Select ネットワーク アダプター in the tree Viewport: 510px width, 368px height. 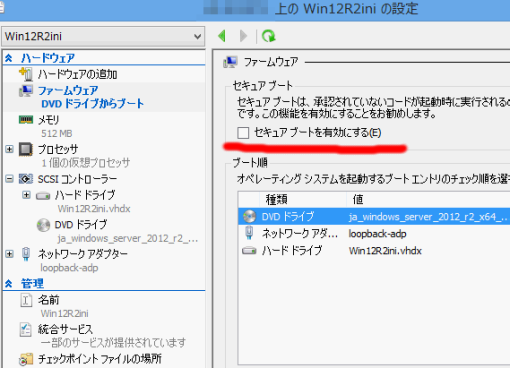[83, 254]
